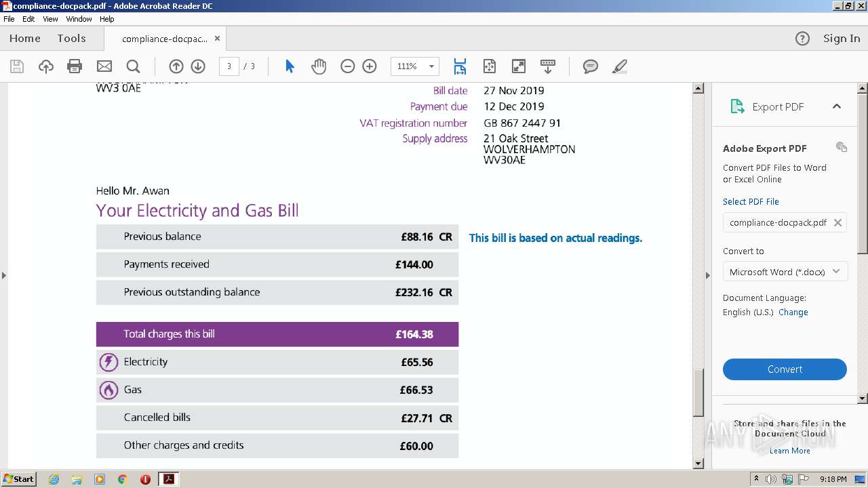The image size is (868, 488).
Task: Launch Internet Explorer from taskbar
Action: click(54, 479)
